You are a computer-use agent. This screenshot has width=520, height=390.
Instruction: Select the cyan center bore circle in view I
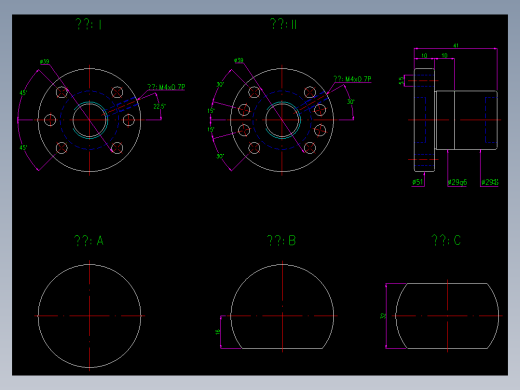90,120
